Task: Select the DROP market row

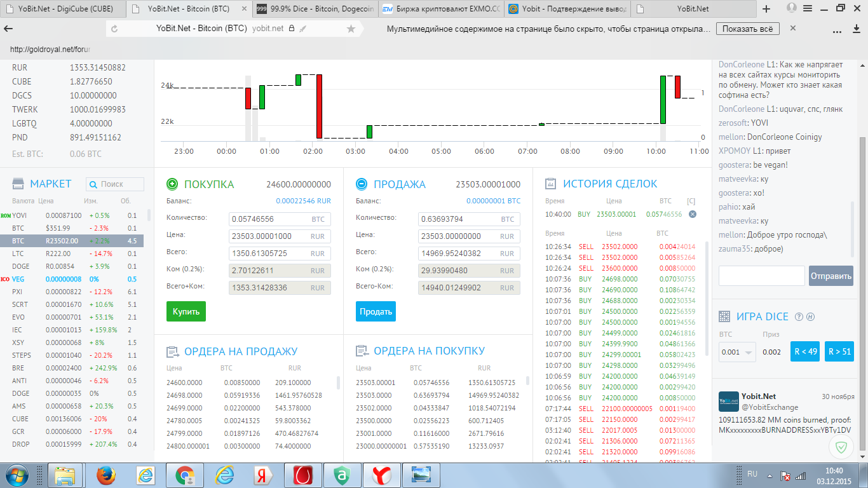Action: pos(72,444)
